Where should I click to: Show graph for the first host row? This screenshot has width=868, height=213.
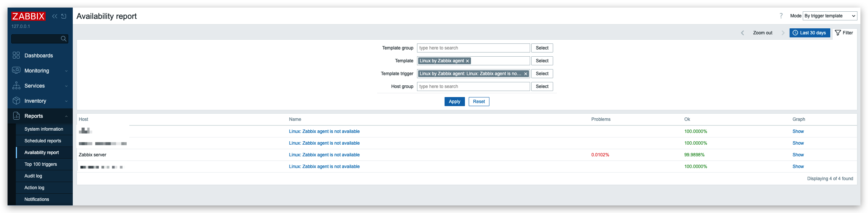[798, 131]
